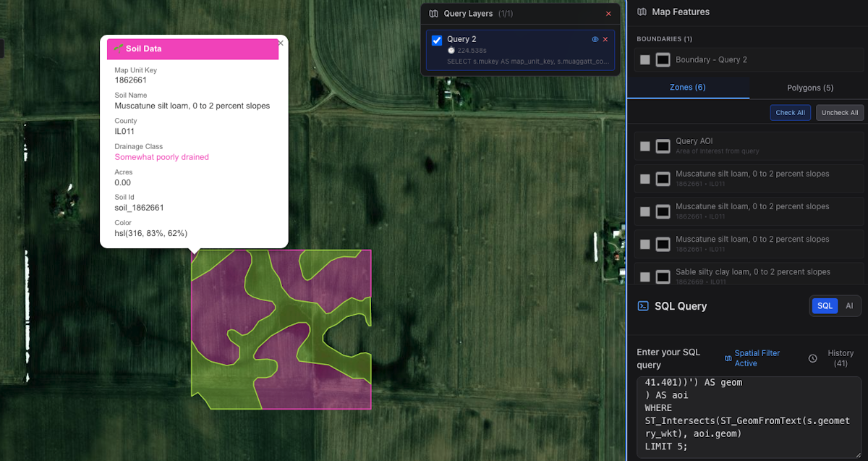Uncheck the Query 2 checkbox

click(436, 39)
